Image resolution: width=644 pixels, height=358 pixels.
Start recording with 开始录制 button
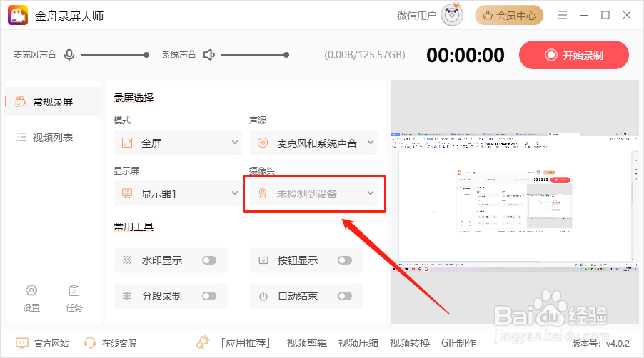574,55
